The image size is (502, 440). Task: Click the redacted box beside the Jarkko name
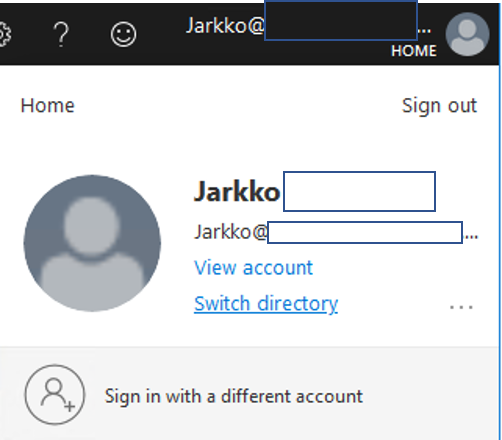click(359, 191)
